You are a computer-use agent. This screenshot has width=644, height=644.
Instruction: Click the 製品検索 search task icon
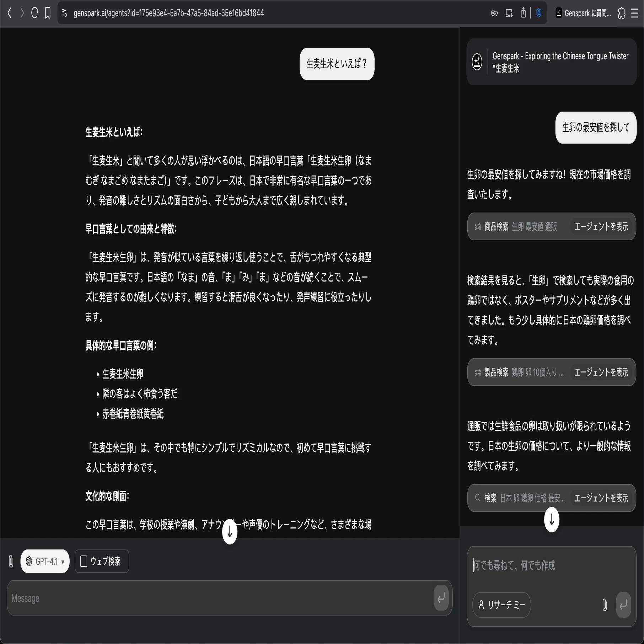(x=478, y=372)
